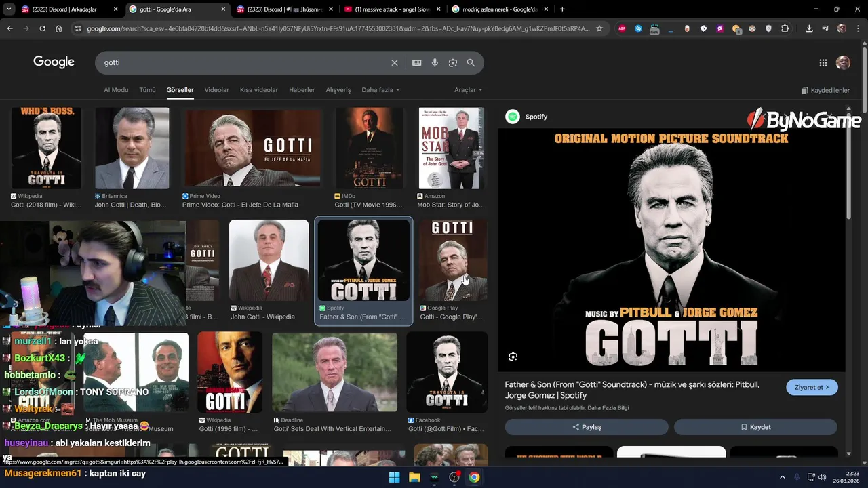This screenshot has height=488, width=868.
Task: Open the Chrome three-dot menu
Action: (x=858, y=28)
